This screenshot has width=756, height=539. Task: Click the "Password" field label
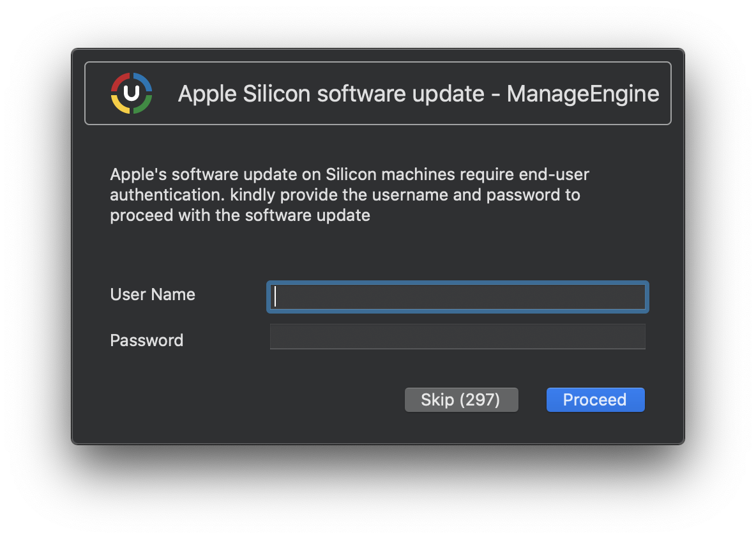pyautogui.click(x=147, y=340)
